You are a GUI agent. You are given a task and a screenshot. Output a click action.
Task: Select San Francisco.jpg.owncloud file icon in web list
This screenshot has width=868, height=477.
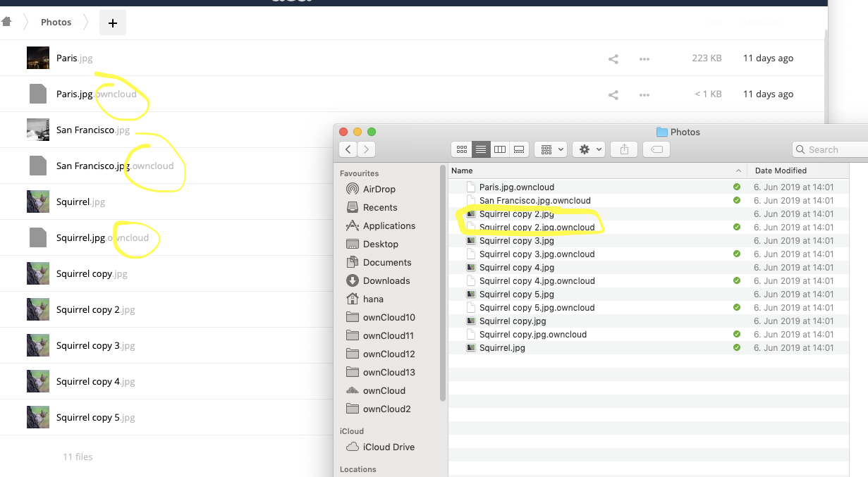(38, 166)
